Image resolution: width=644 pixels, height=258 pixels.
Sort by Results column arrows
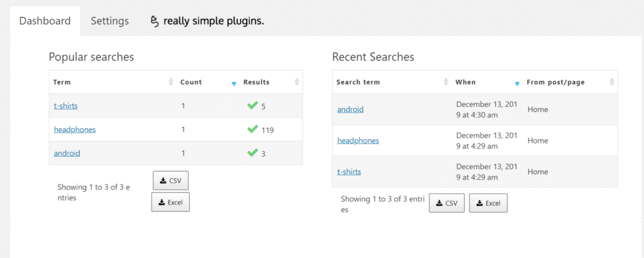tap(297, 82)
